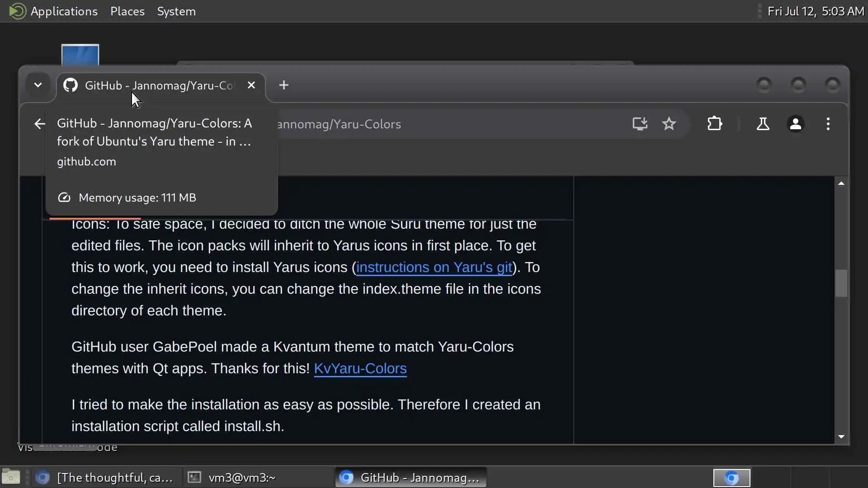Viewport: 868px width, 488px height.
Task: Click the page scrollbar thumb
Action: click(841, 283)
